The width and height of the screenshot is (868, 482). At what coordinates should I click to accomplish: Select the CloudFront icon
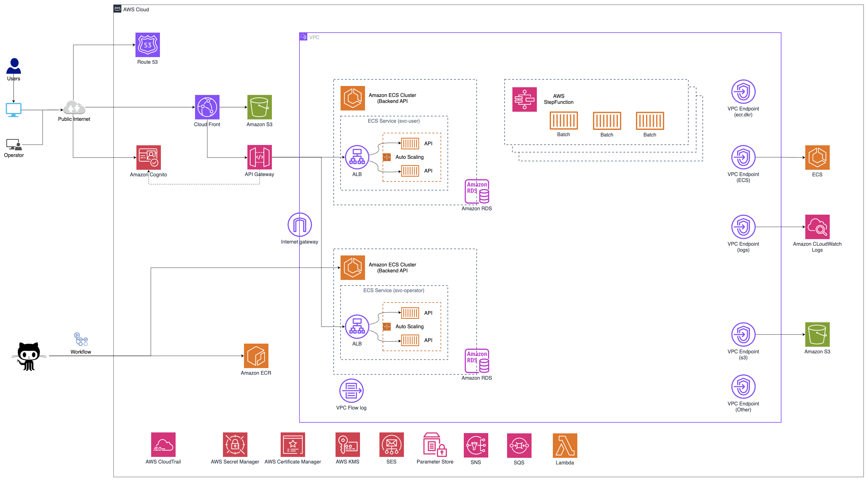coord(207,107)
